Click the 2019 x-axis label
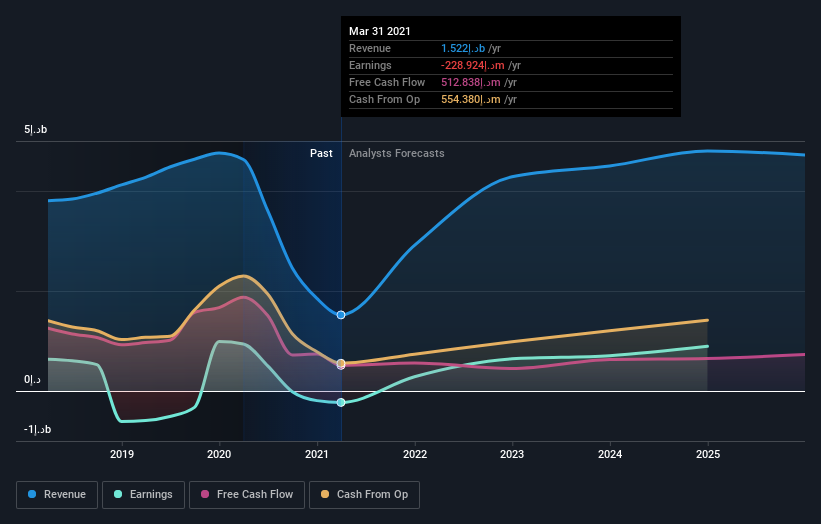Viewport: 821px width, 524px height. pos(121,454)
